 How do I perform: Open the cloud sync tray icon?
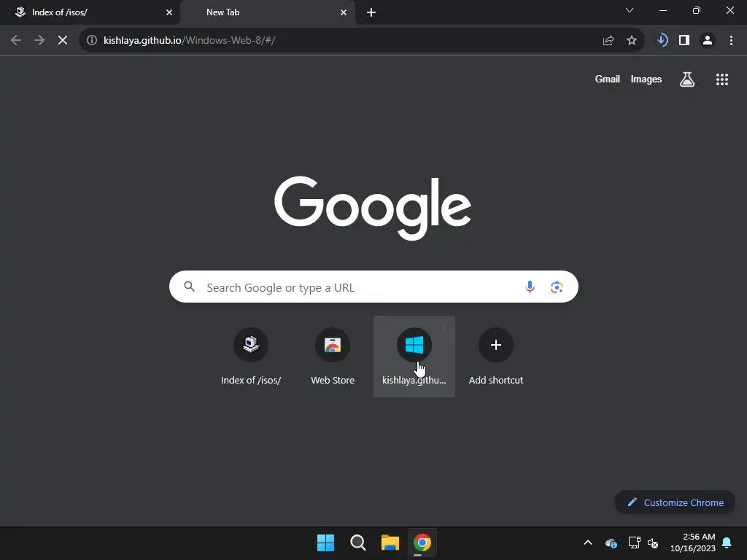click(611, 542)
